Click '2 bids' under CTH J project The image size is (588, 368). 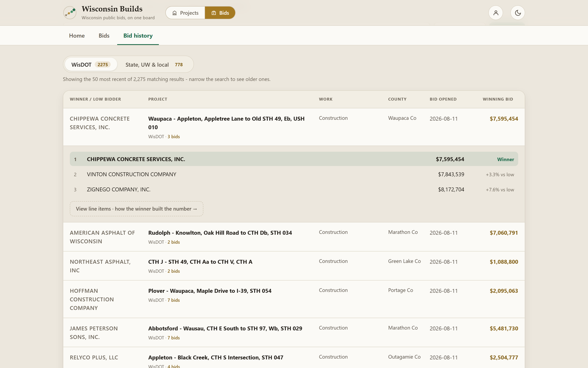pos(174,271)
